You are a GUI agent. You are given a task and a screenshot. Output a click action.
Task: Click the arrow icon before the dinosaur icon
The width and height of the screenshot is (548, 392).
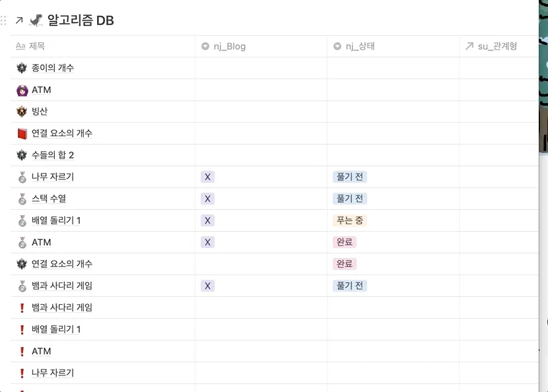click(x=19, y=21)
